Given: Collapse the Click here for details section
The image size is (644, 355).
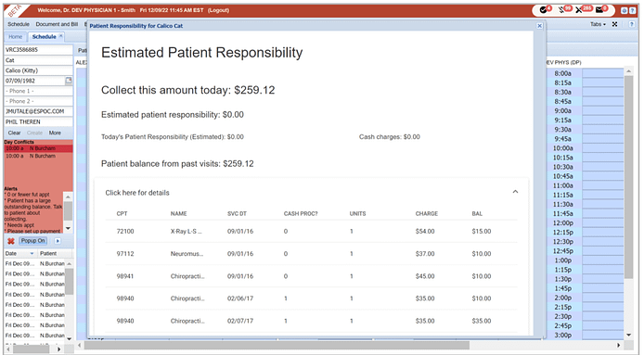Looking at the screenshot, I should click(515, 192).
